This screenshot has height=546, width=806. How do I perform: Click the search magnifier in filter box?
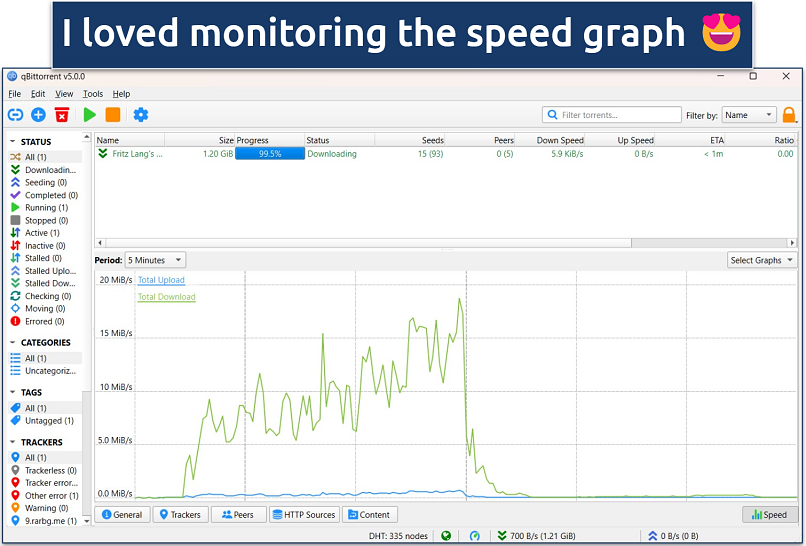click(x=552, y=115)
